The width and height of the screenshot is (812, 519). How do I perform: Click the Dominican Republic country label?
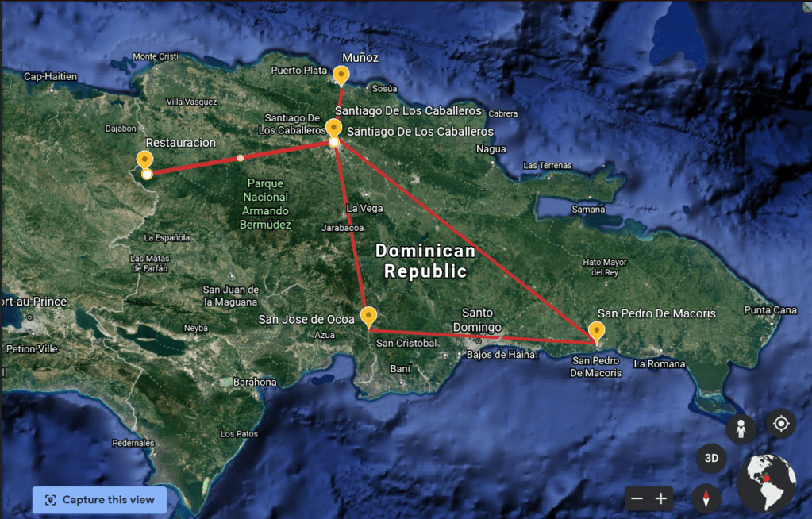(425, 261)
